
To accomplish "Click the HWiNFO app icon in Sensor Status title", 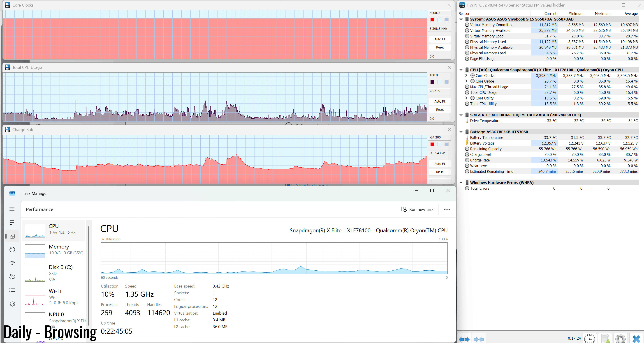I will [462, 5].
